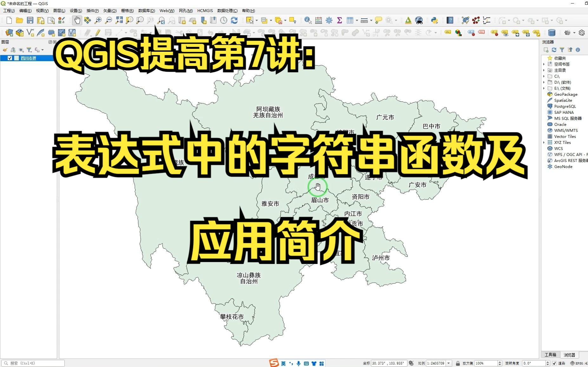Switch to the 工具箱 tab
The height and width of the screenshot is (367, 588).
[x=550, y=355]
